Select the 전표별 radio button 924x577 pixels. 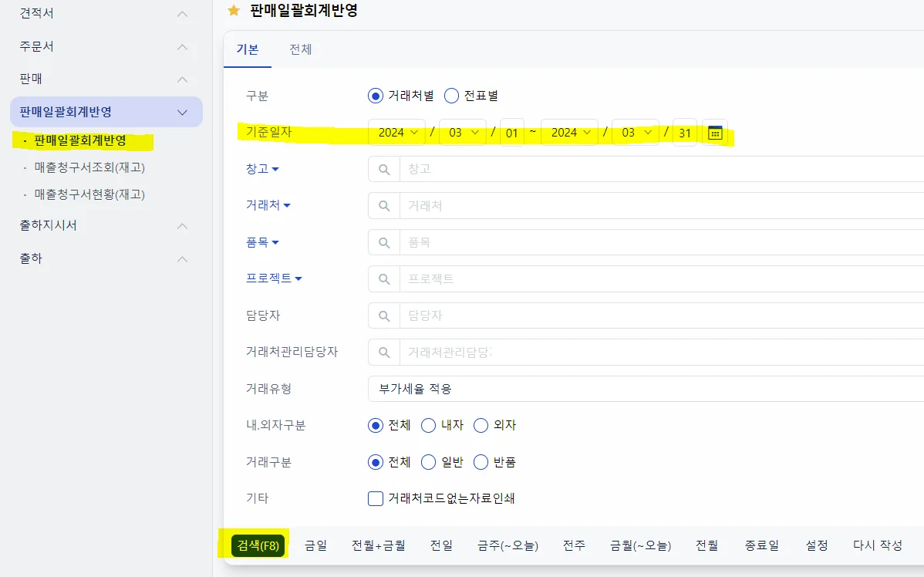point(451,96)
